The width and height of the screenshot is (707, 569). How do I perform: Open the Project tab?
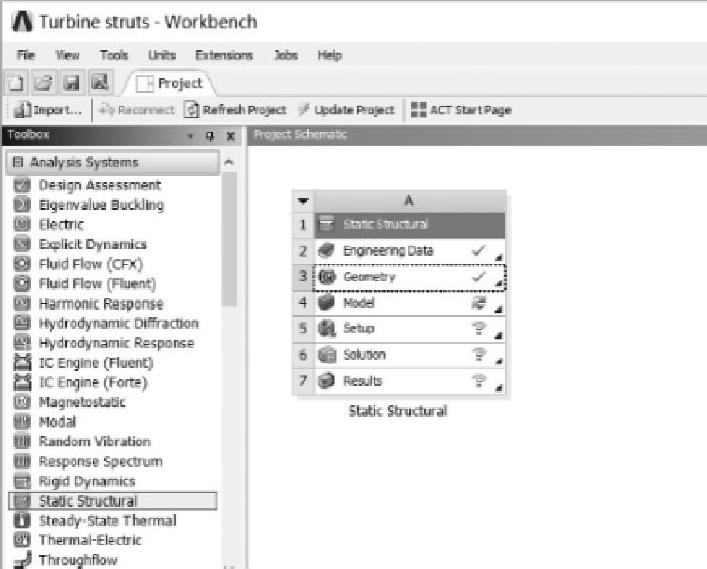click(x=170, y=83)
